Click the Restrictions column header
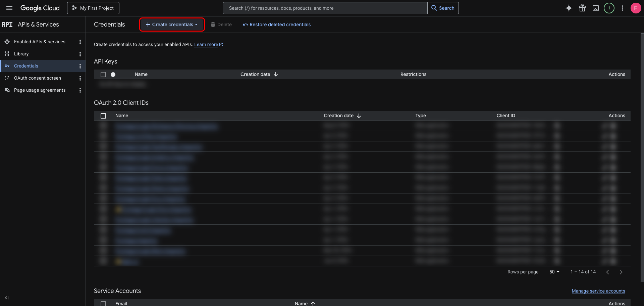644x306 pixels. [413, 74]
